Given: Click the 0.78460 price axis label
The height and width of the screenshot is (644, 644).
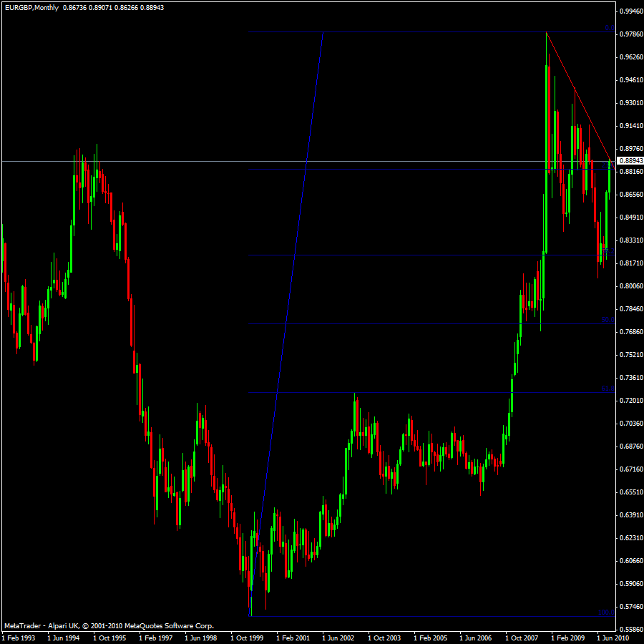Looking at the screenshot, I should (x=631, y=309).
